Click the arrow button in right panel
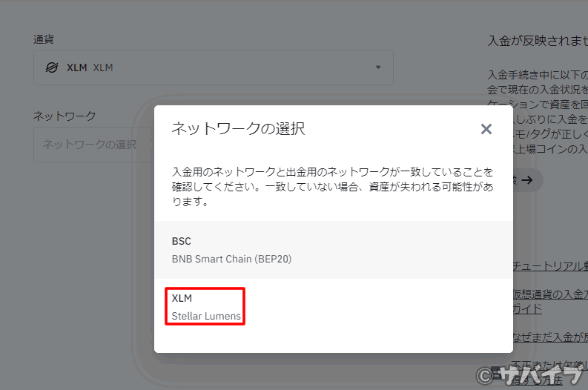 tap(527, 180)
